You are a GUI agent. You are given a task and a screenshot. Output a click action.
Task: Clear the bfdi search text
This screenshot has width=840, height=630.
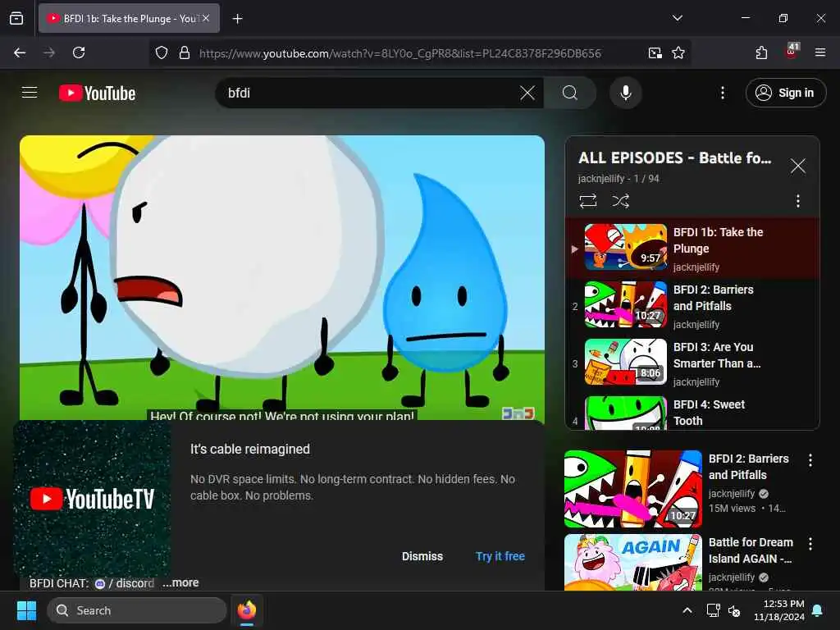click(x=527, y=93)
